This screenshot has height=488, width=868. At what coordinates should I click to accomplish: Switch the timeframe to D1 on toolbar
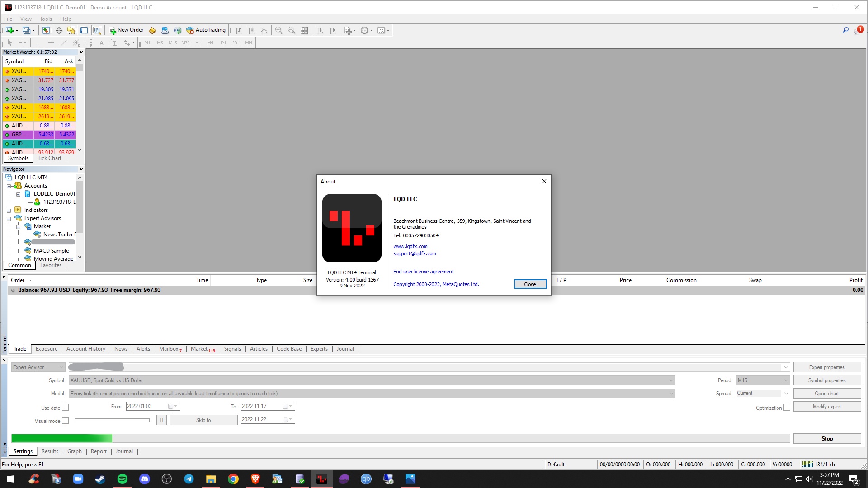223,42
